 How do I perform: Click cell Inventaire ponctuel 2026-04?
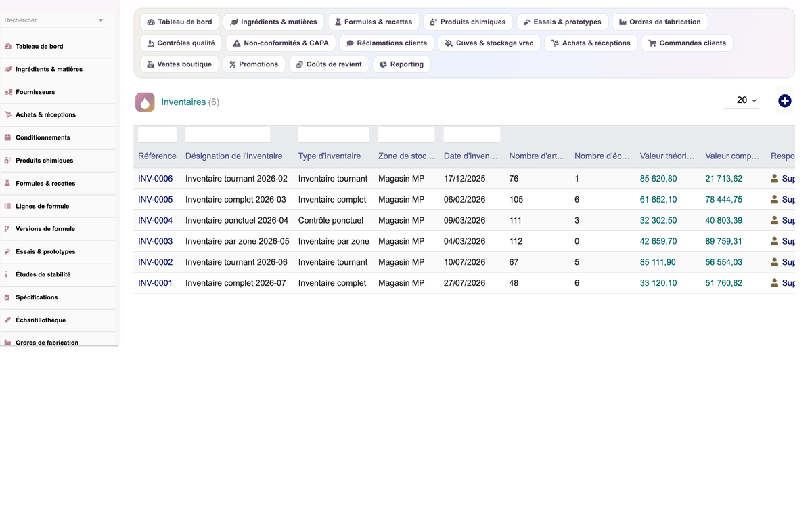[237, 221]
